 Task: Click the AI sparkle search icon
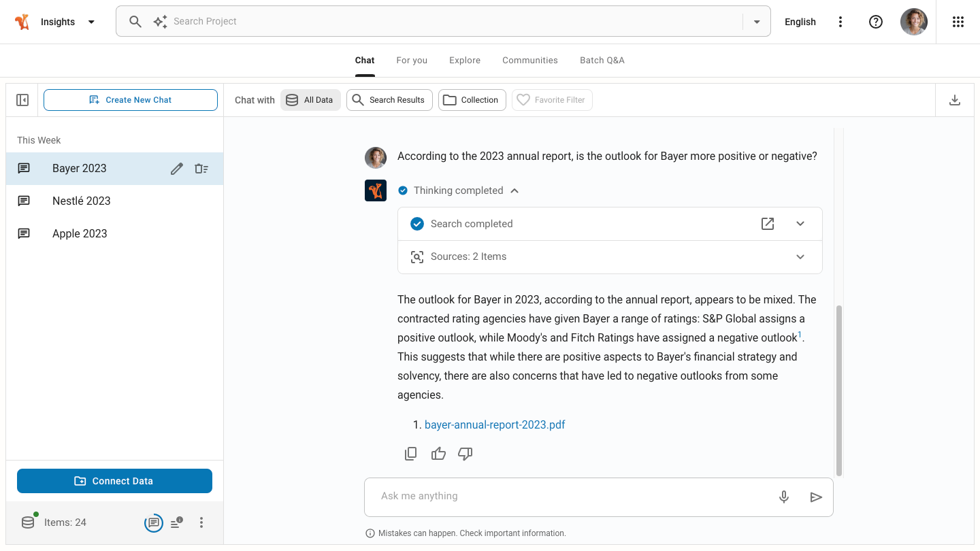pyautogui.click(x=160, y=22)
